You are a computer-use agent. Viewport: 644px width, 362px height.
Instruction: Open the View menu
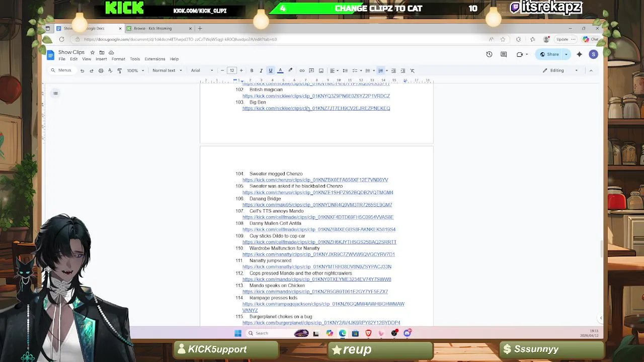click(87, 59)
